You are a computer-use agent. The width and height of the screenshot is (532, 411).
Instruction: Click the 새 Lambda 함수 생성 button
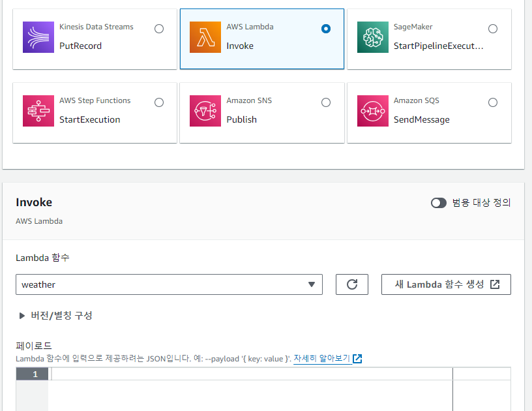446,284
